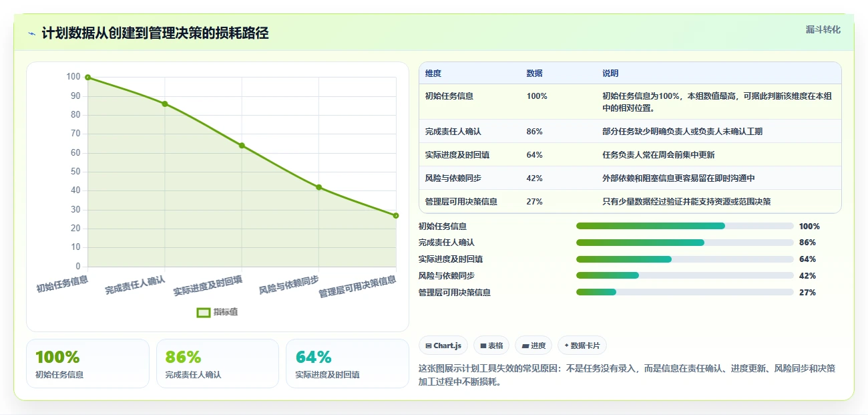868x415 pixels.
Task: Toggle the 指标值 legend swatch
Action: click(x=204, y=312)
